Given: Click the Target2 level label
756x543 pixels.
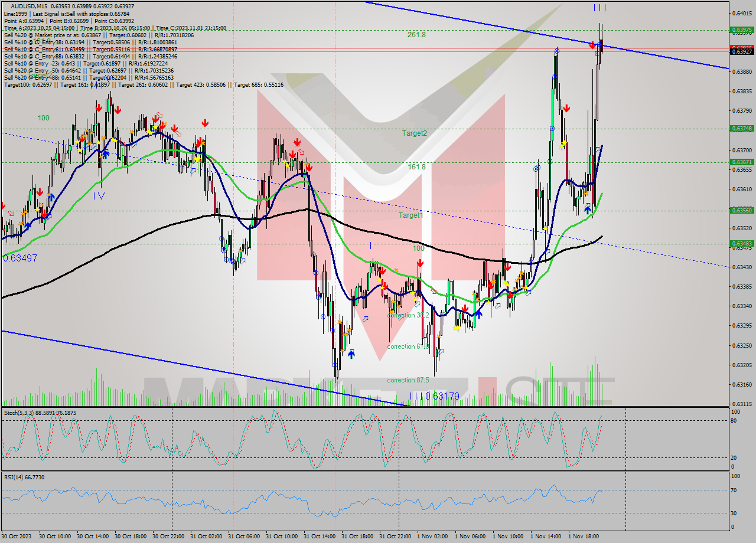Looking at the screenshot, I should pos(414,133).
